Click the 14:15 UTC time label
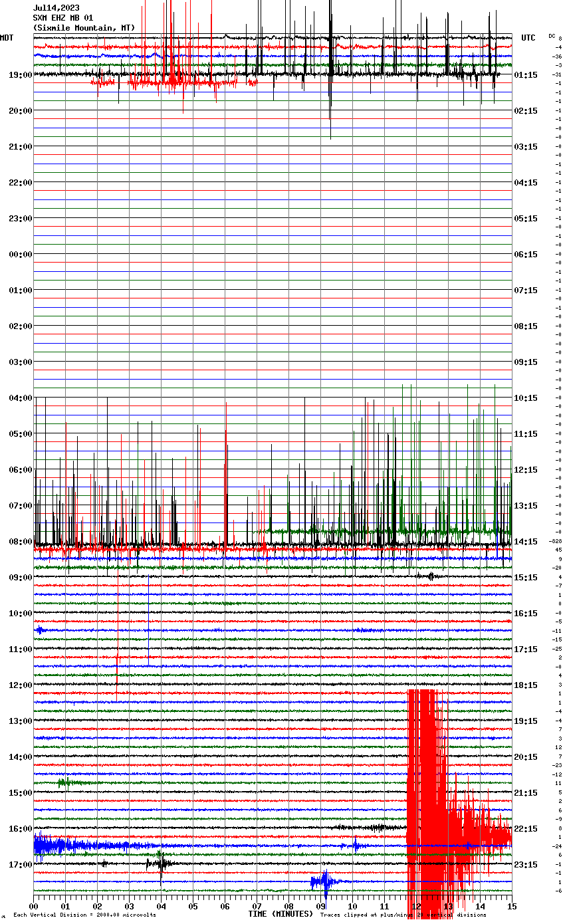 tap(526, 542)
